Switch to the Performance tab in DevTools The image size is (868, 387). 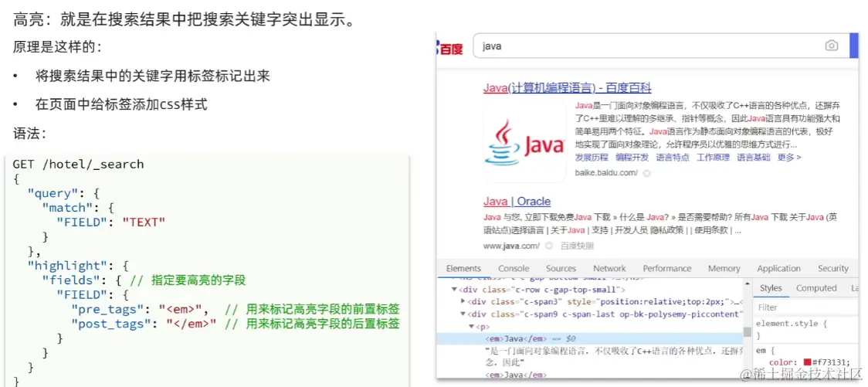coord(667,268)
